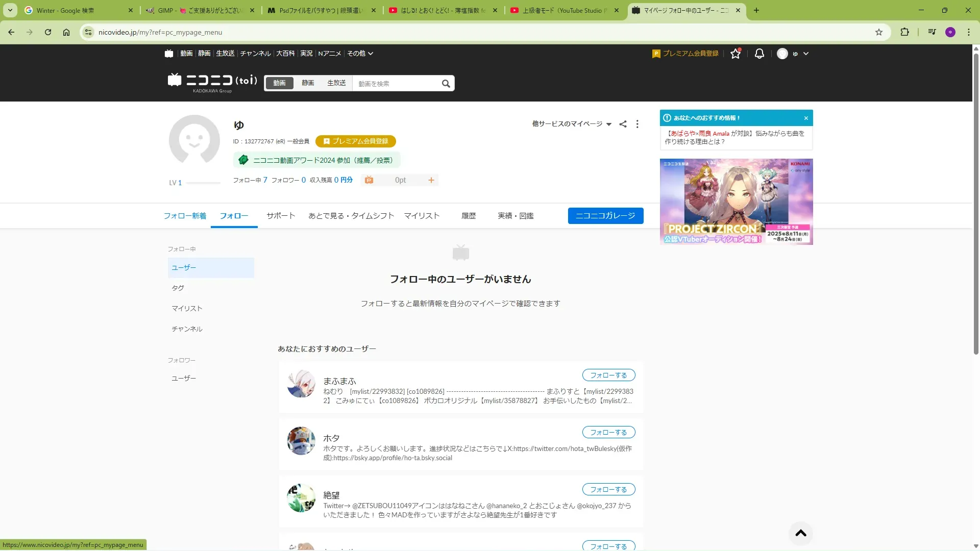
Task: Click the star favorites icon in header
Action: coord(735,54)
